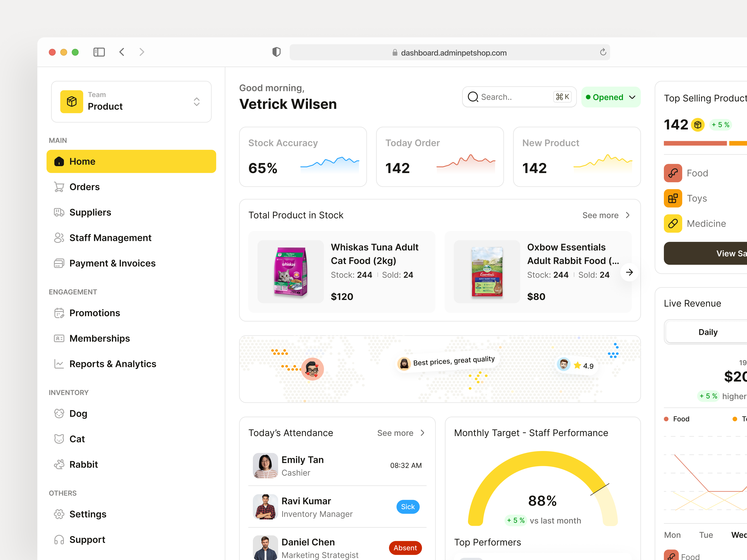
Task: Expand the Daily selector in Live Revenue
Action: point(708,332)
